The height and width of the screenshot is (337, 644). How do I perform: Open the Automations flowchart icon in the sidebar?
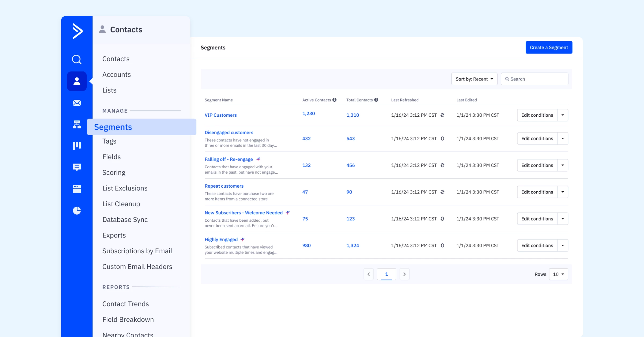(x=77, y=124)
